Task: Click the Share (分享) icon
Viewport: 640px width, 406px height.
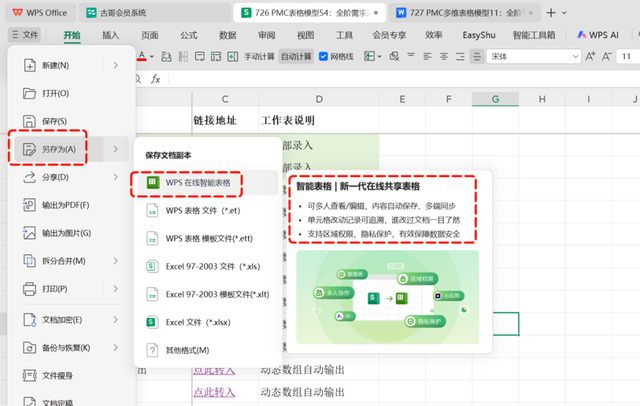Action: point(29,177)
